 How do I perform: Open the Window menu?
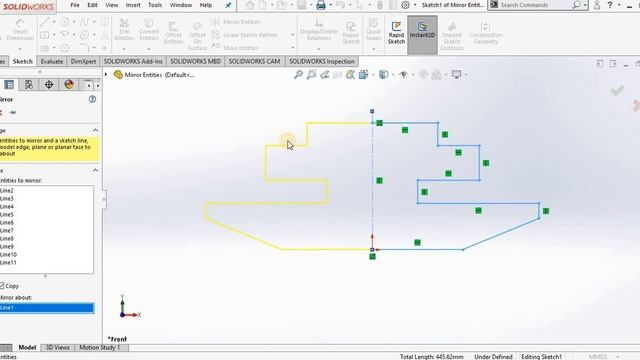point(181,5)
